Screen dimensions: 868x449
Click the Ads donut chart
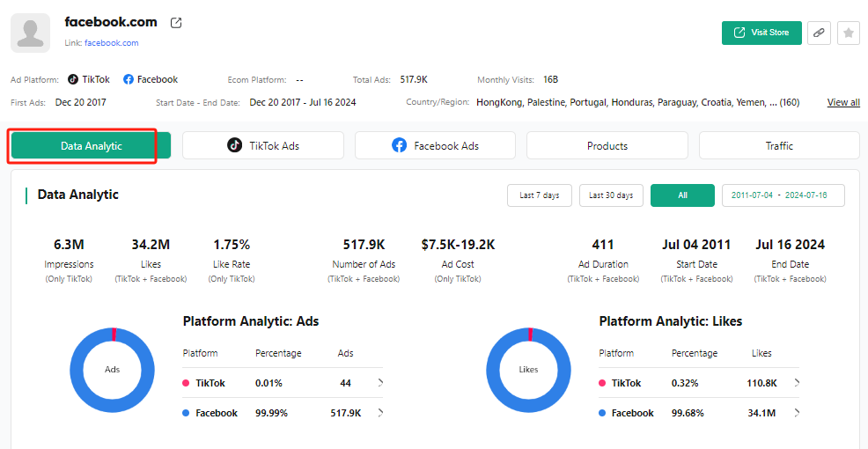[x=113, y=369]
